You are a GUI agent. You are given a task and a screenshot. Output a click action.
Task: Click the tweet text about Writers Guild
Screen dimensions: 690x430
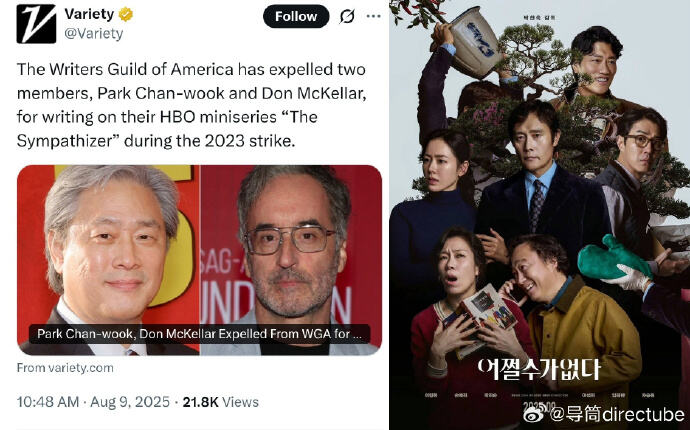click(191, 105)
